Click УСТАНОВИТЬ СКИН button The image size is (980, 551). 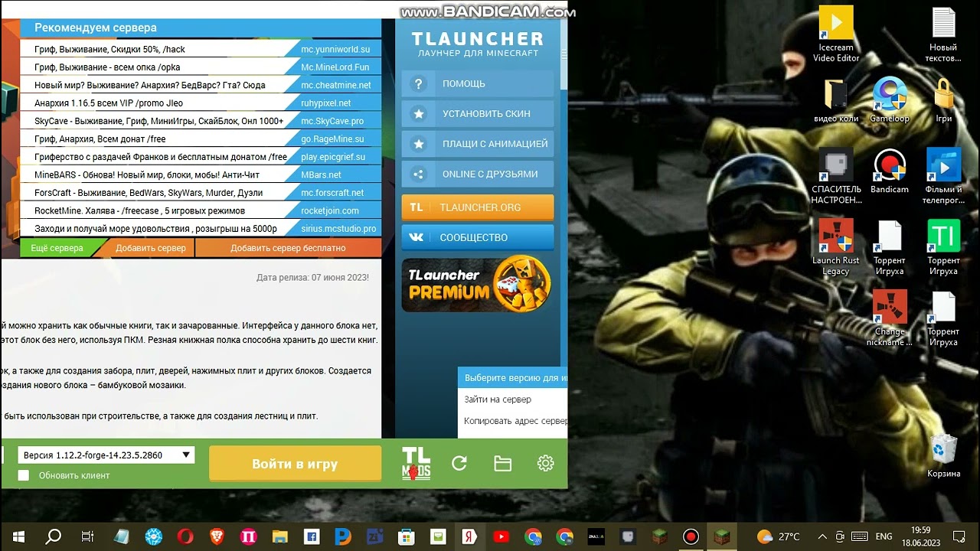tap(477, 113)
